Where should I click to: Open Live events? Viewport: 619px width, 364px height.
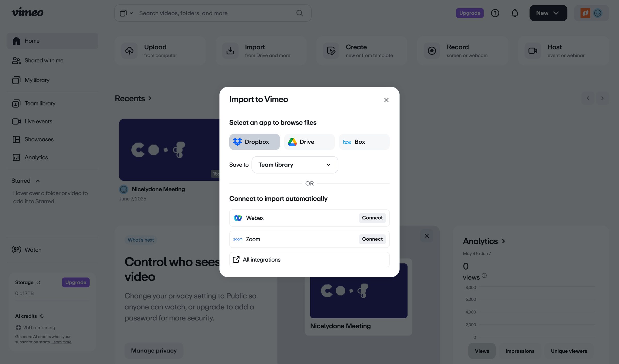point(52,121)
